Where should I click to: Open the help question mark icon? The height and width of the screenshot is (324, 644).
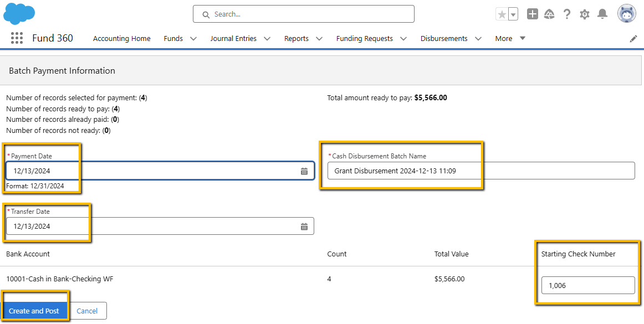tap(567, 14)
